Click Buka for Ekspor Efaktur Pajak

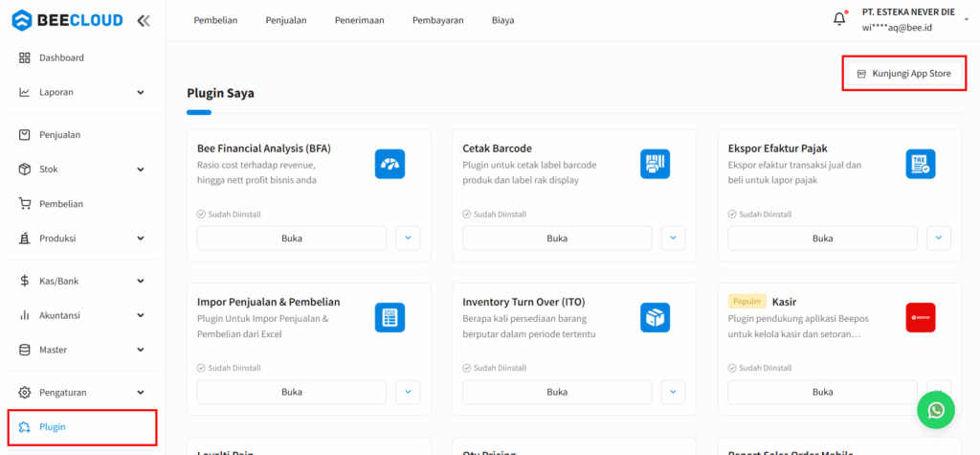click(x=822, y=239)
